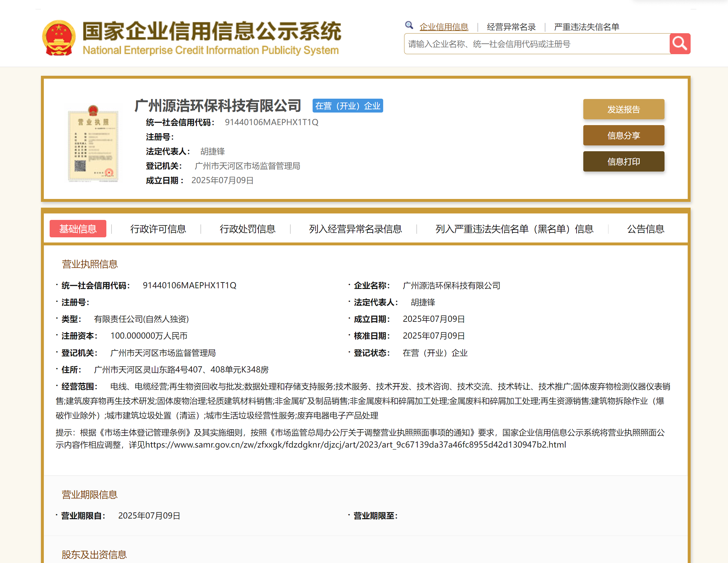Click the national emblem logo
This screenshot has width=728, height=563.
59,38
